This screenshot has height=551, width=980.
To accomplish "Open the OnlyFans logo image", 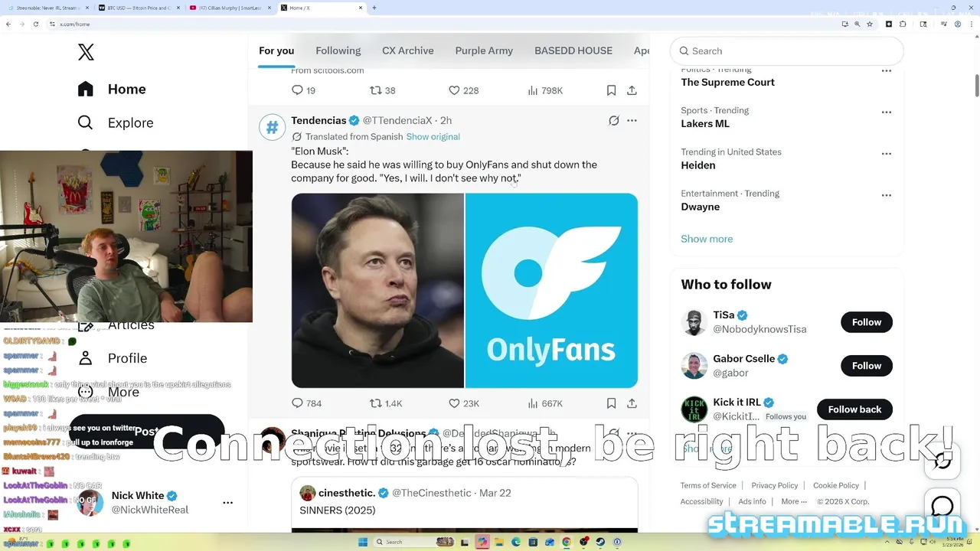I will pos(551,291).
